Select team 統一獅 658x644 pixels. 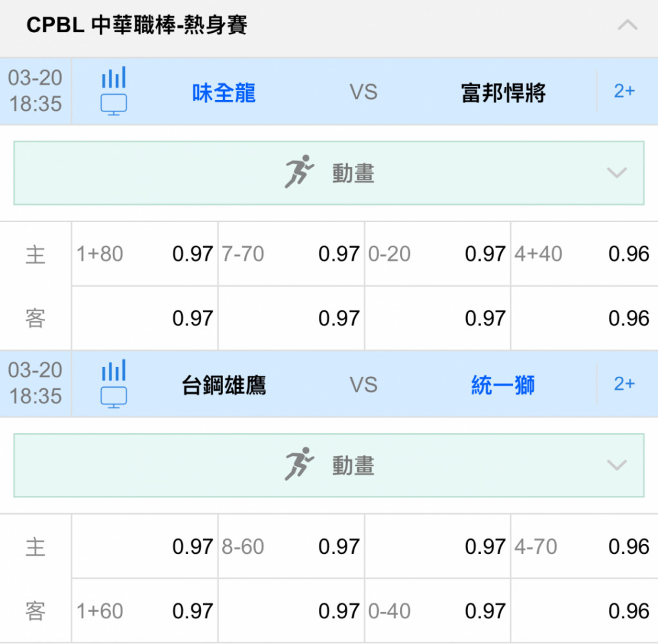point(503,385)
